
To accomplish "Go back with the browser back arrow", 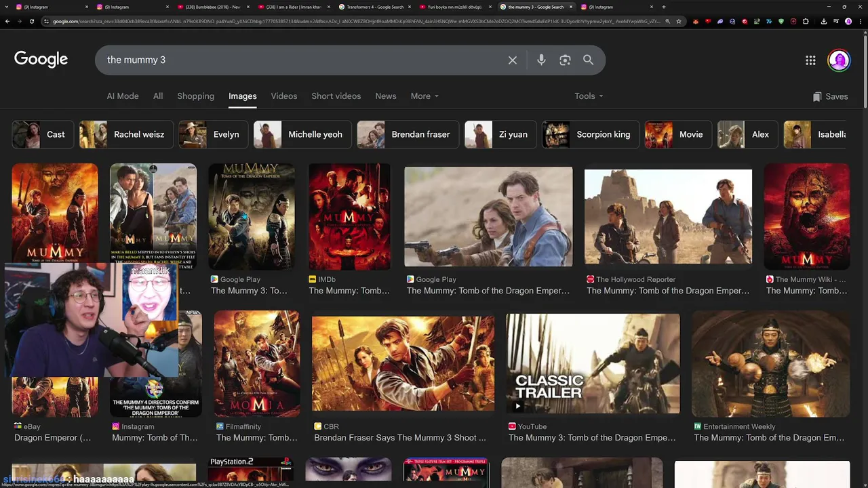I will pos(7,21).
